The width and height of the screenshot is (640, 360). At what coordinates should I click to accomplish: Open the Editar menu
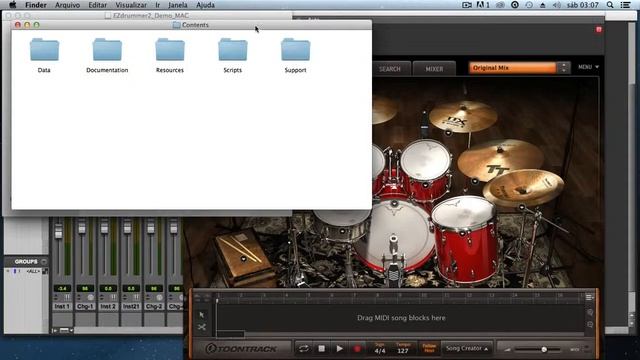point(98,5)
